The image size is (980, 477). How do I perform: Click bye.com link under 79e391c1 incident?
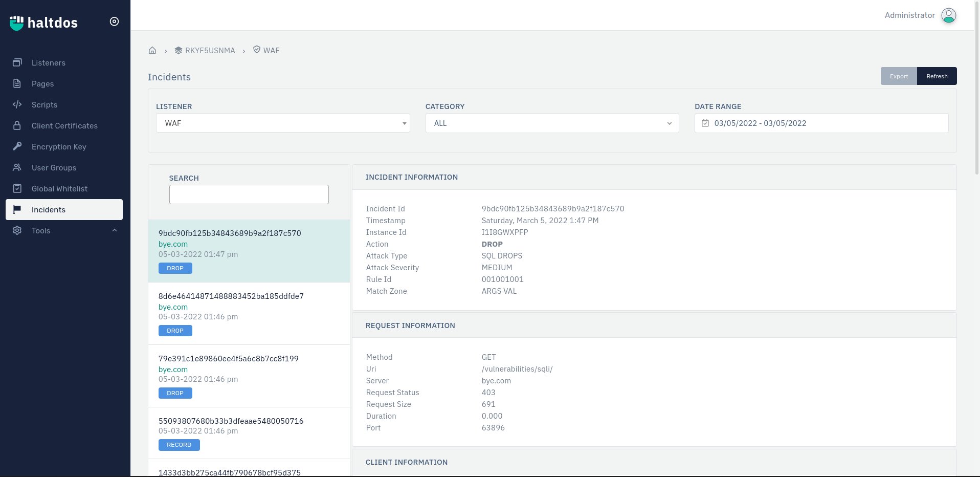[173, 370]
